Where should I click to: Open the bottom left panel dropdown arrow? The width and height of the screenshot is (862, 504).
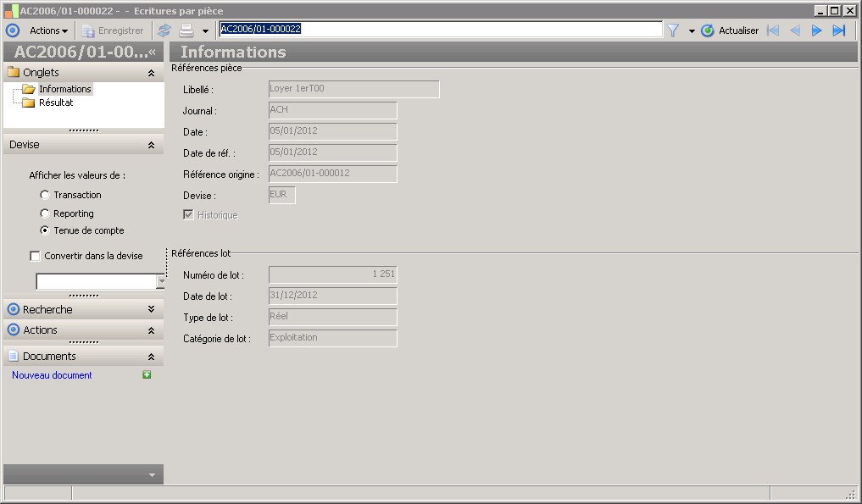[x=153, y=475]
